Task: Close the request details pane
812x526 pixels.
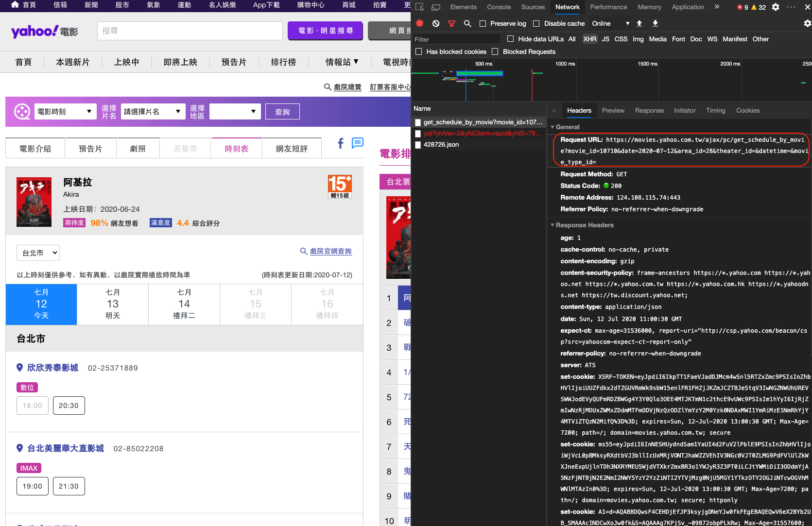Action: (554, 111)
